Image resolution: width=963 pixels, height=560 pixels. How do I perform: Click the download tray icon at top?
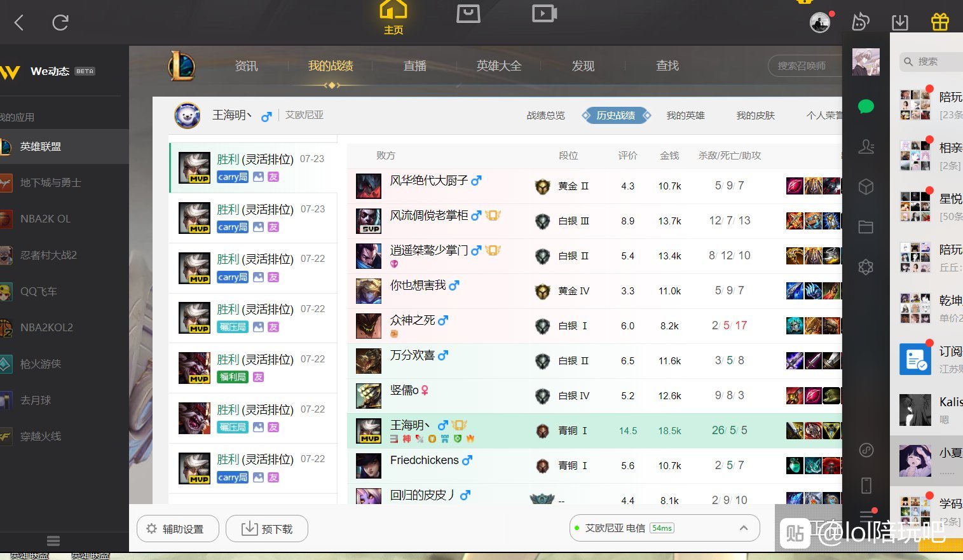click(x=900, y=22)
